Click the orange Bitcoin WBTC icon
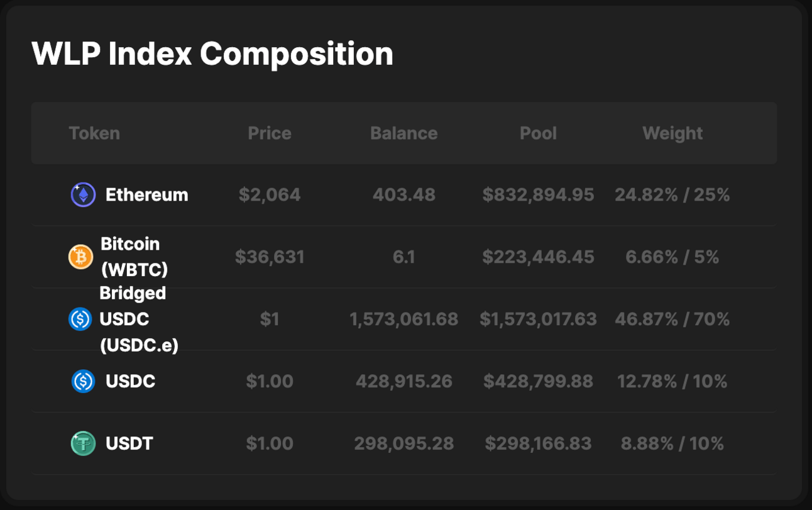This screenshot has width=812, height=510. pos(80,257)
